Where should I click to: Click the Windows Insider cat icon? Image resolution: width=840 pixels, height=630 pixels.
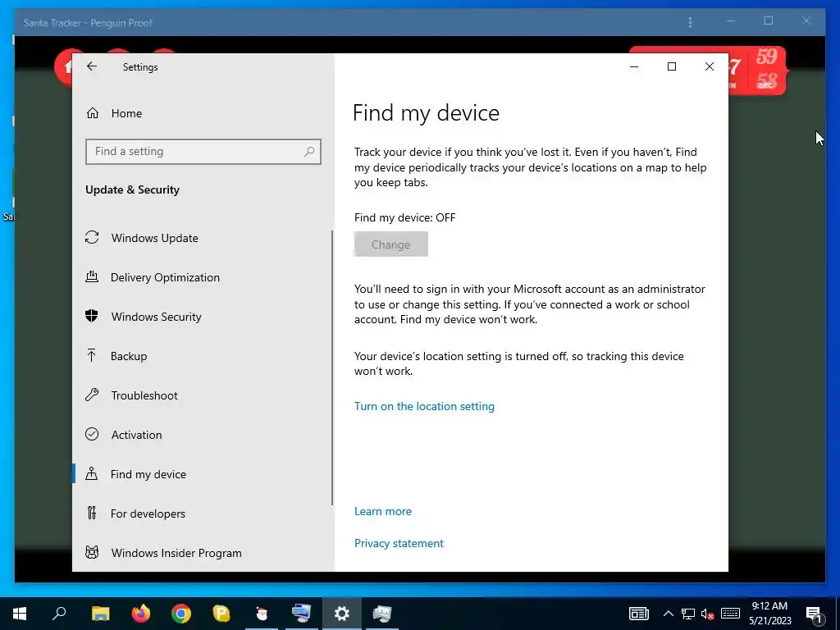(x=92, y=552)
